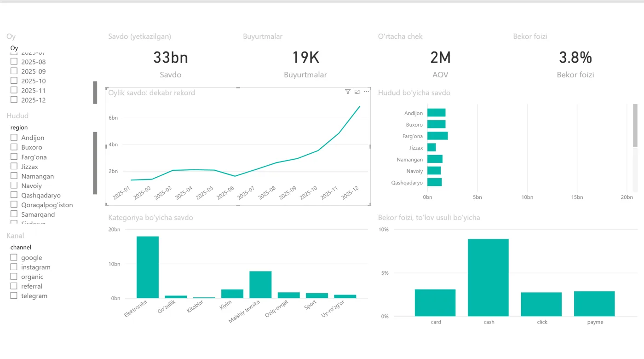Tick Buxoro in the region slicer
The height and width of the screenshot is (359, 644).
pyautogui.click(x=14, y=147)
